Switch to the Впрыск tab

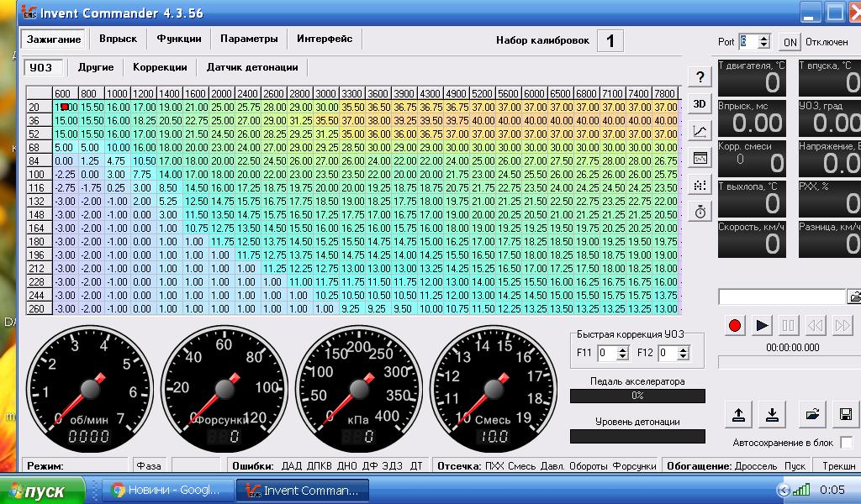point(118,39)
